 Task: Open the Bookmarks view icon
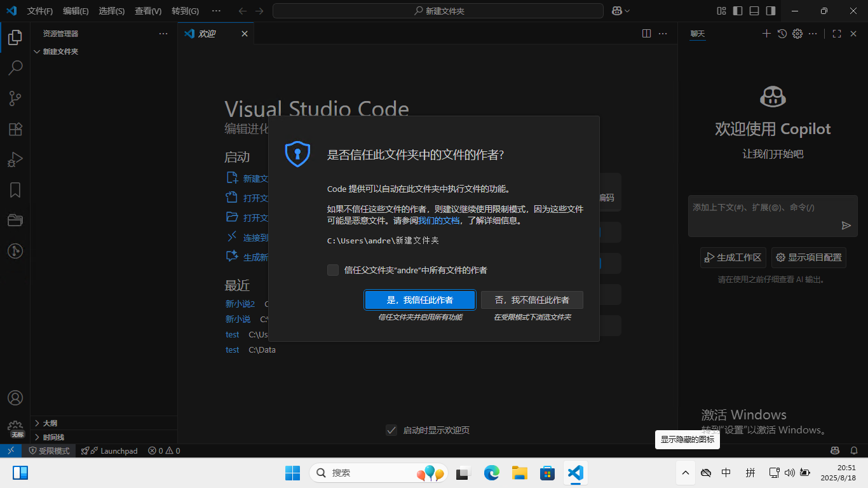pyautogui.click(x=15, y=190)
